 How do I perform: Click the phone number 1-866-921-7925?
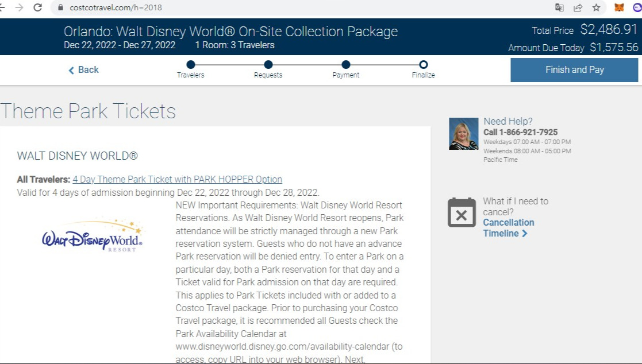pyautogui.click(x=528, y=132)
